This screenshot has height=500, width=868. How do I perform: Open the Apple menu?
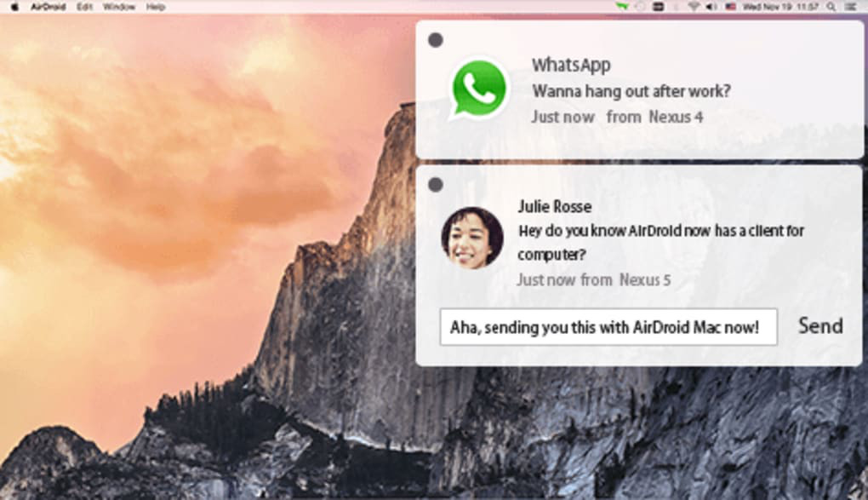[x=14, y=7]
